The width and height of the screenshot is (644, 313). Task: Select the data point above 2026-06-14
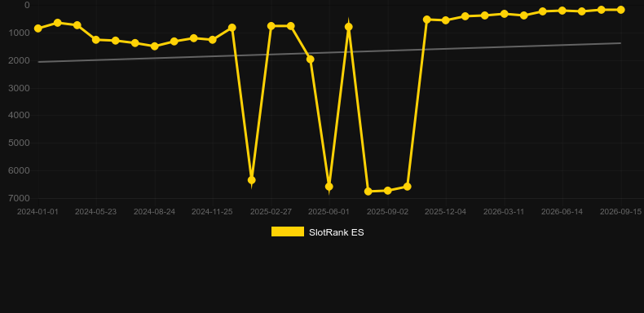point(562,11)
